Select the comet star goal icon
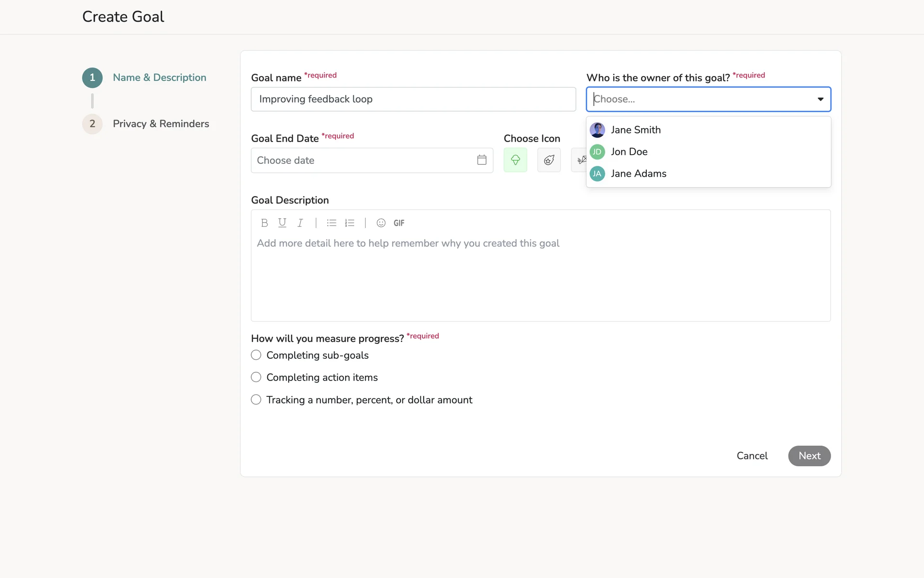Viewport: 924px width, 578px height. click(x=549, y=160)
